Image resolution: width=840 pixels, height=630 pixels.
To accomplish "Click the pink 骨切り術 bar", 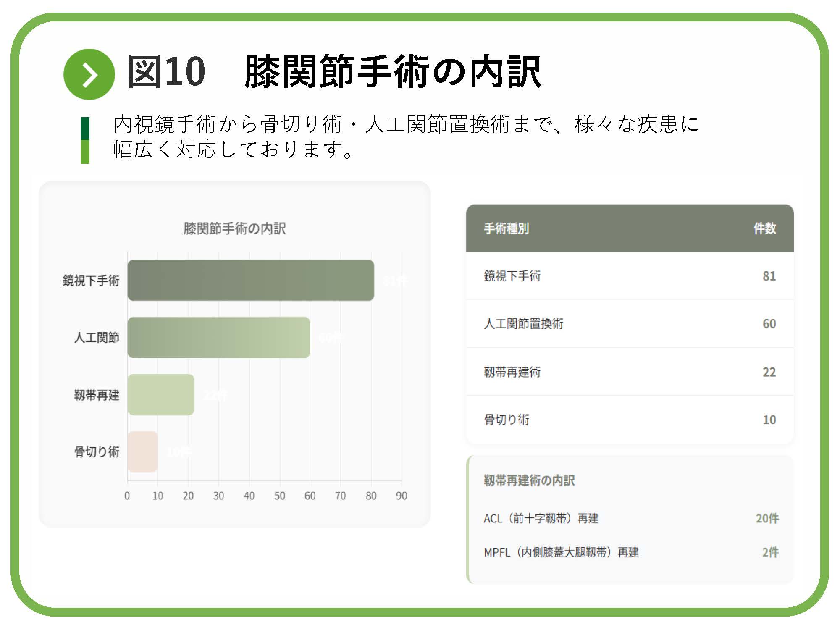I will 142,452.
